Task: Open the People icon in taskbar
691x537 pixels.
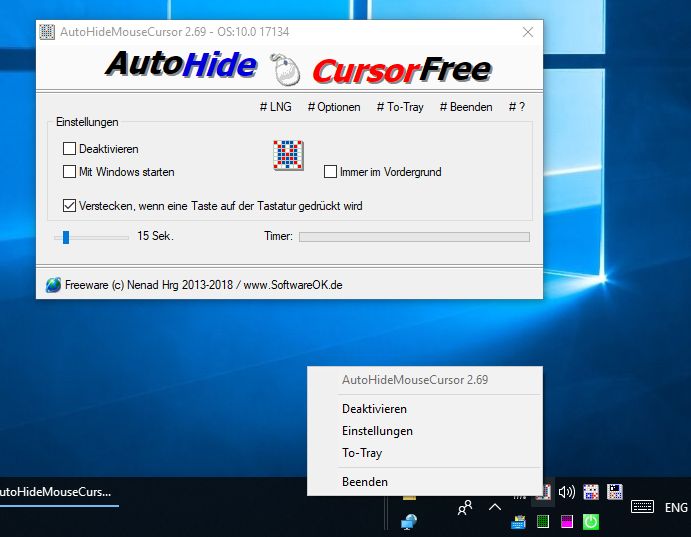Action: (464, 507)
